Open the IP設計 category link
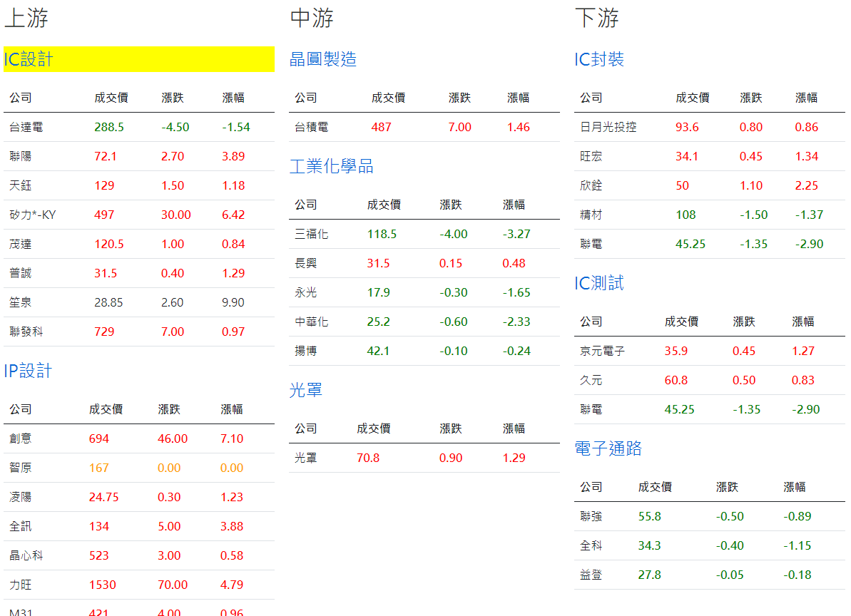 point(29,371)
